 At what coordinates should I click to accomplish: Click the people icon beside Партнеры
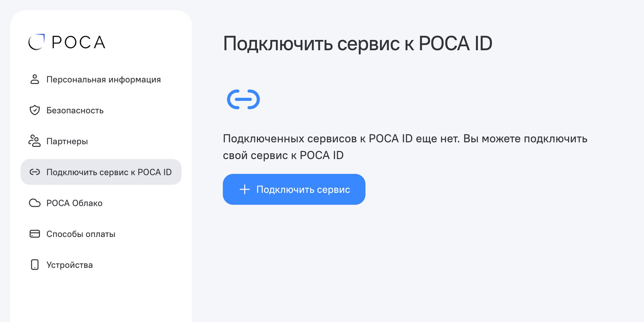(x=34, y=141)
